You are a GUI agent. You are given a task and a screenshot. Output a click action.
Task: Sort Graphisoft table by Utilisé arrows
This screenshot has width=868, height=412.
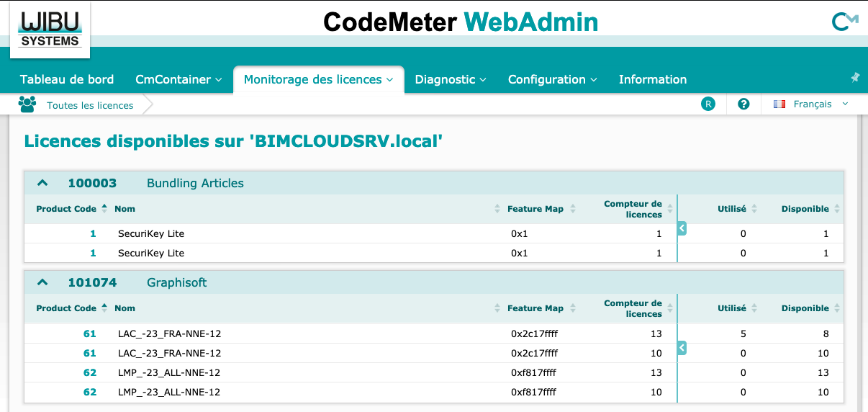754,308
